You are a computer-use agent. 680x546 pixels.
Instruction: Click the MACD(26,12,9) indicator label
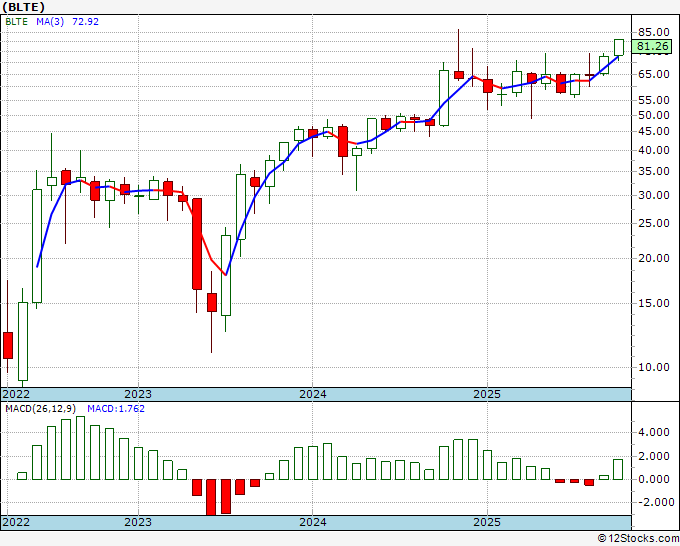40,409
